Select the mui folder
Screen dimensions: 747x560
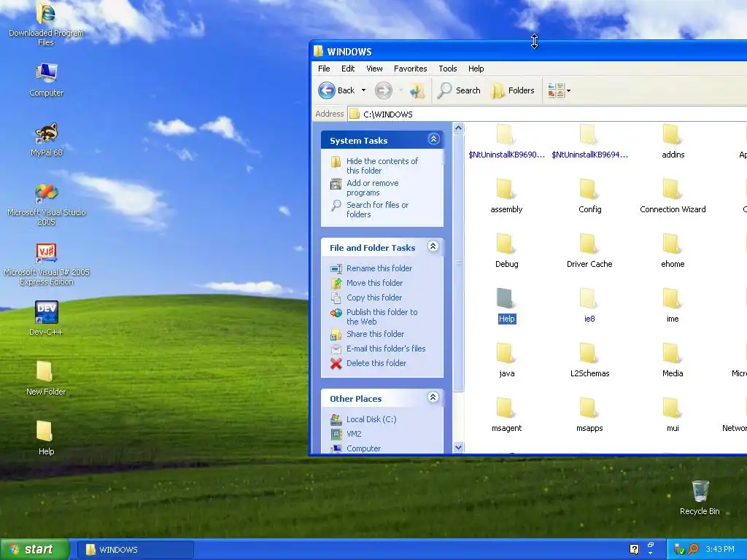click(673, 415)
